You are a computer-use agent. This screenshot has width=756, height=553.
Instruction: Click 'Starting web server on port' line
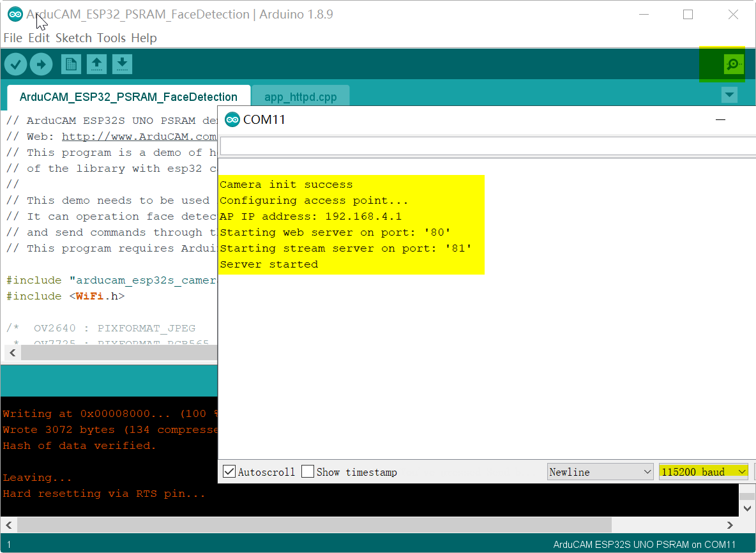click(x=336, y=232)
